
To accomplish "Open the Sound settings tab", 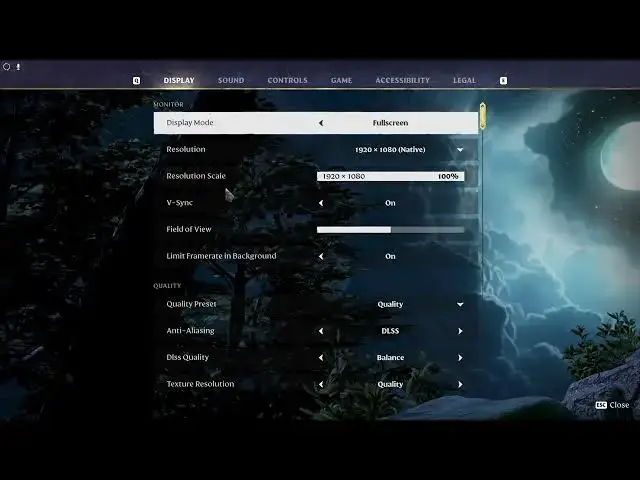I will [x=231, y=80].
